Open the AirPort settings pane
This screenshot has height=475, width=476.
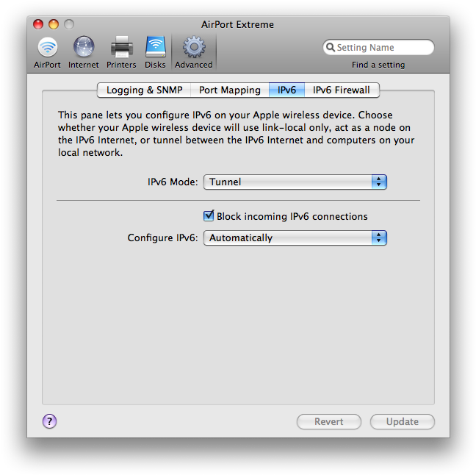point(47,52)
